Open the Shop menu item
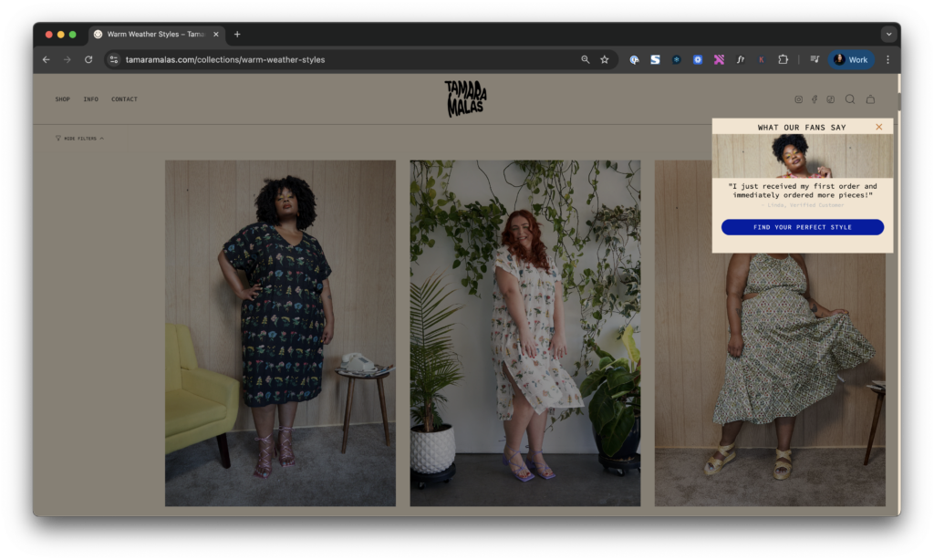 [x=62, y=99]
